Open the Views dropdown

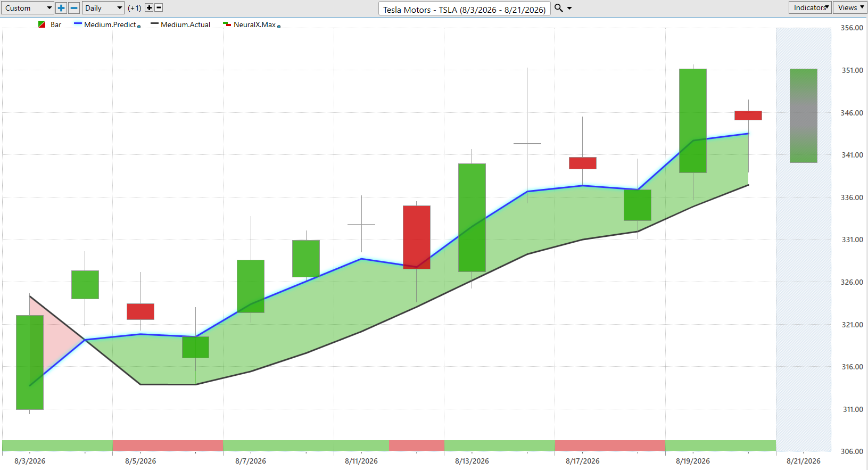[x=850, y=7]
